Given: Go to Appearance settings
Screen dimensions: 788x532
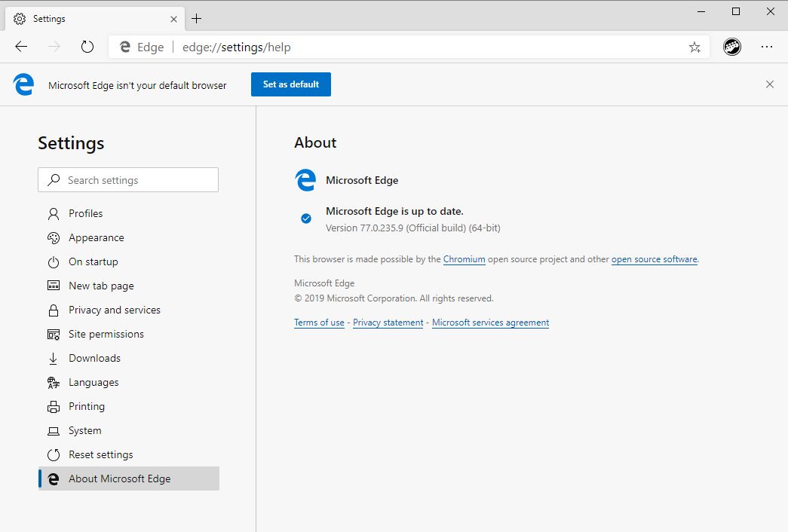Looking at the screenshot, I should click(96, 237).
